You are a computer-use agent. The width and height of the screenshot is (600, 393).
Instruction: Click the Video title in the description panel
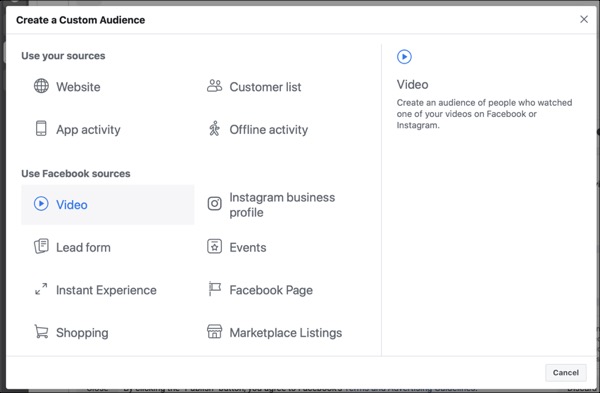point(412,85)
